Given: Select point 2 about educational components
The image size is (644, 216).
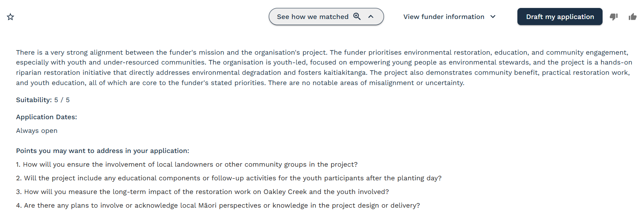Looking at the screenshot, I should click(x=229, y=178).
